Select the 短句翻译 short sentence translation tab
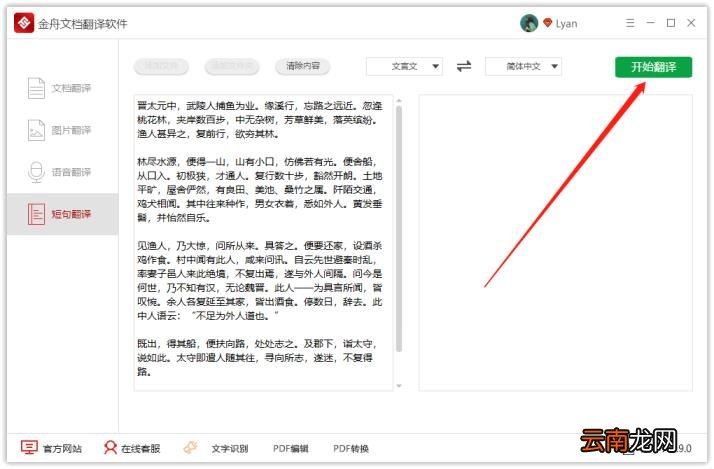714x469 pixels. coord(62,214)
